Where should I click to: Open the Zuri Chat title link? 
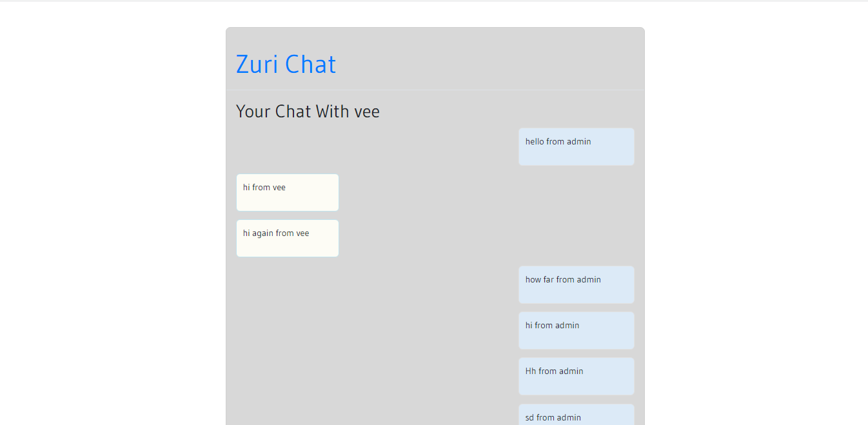(x=286, y=64)
